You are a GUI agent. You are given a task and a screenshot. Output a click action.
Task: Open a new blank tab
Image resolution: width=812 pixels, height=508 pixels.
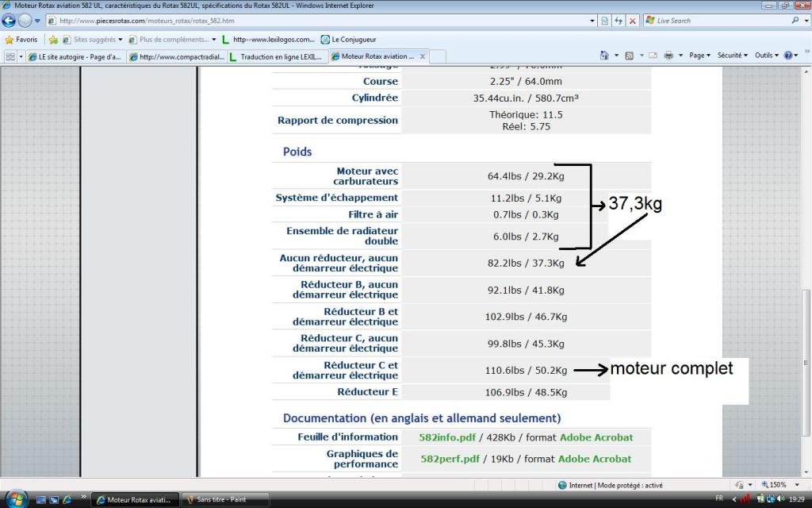438,56
